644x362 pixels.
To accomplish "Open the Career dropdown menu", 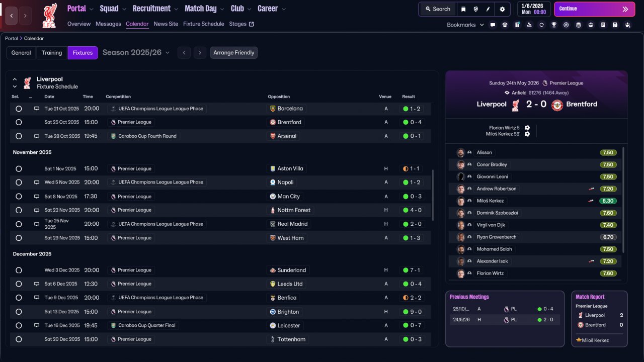I will [x=272, y=9].
